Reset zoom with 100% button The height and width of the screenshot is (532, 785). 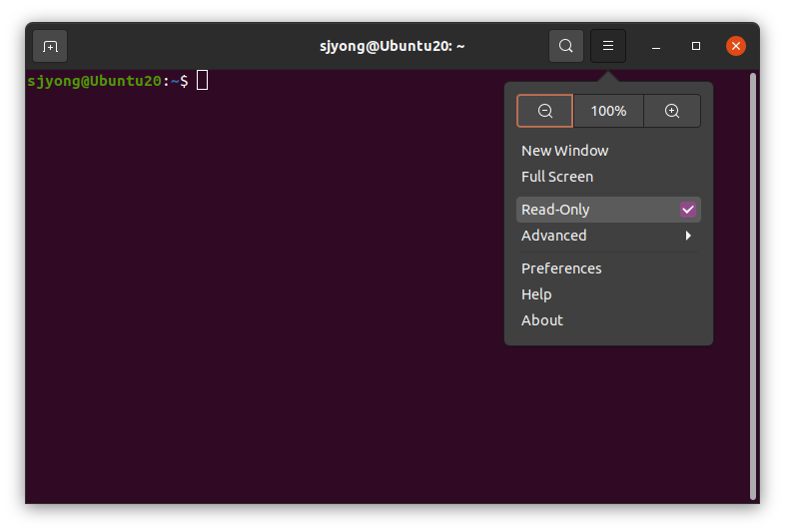coord(608,111)
